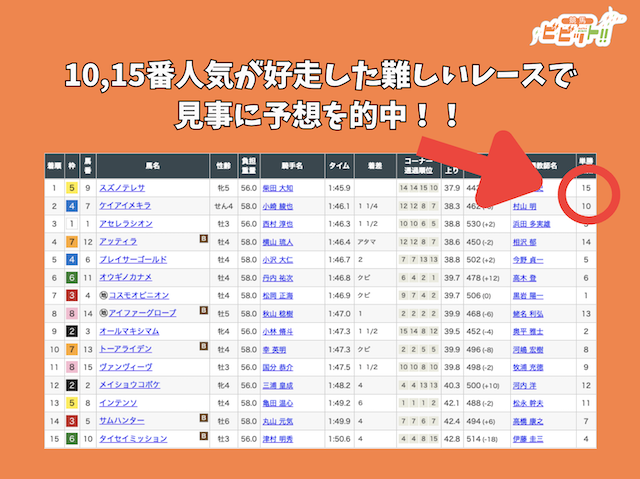640x479 pixels.
Task: Click the 騎手名 column header
Action: (292, 166)
